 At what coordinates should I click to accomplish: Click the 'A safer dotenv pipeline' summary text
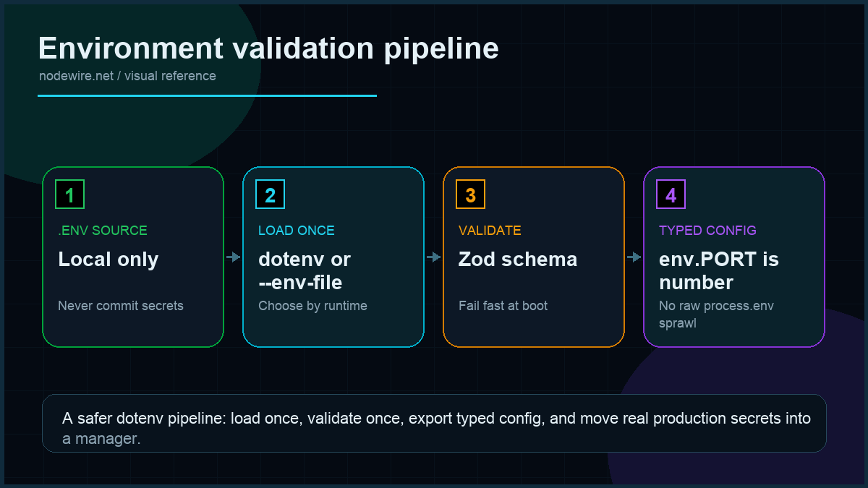tap(437, 429)
